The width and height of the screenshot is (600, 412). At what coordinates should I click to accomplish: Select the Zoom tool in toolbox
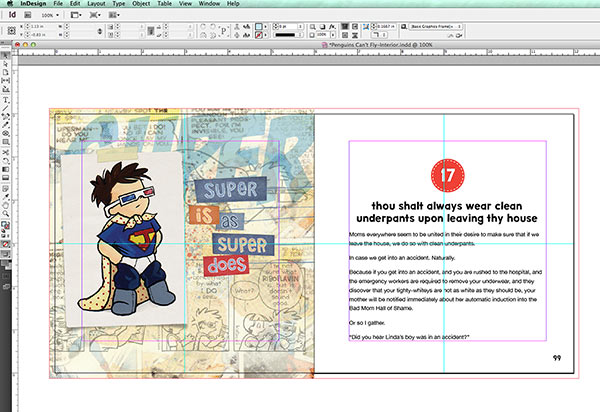tap(5, 214)
